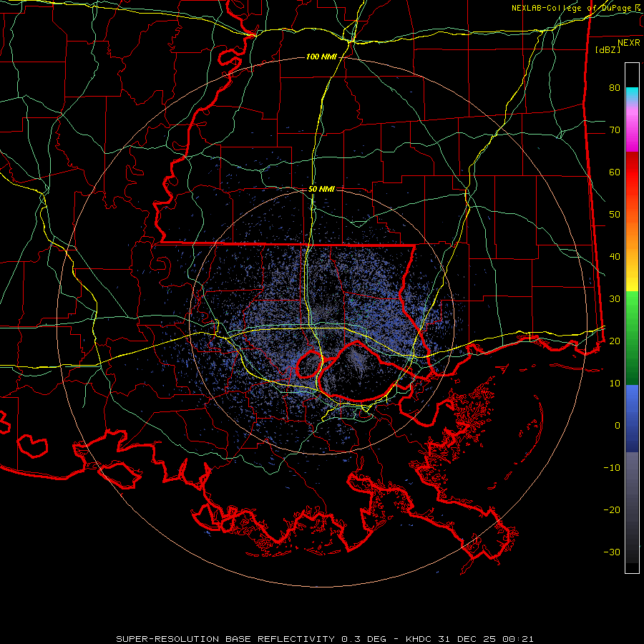Click the cyan band atop the color scale

pyautogui.click(x=632, y=94)
